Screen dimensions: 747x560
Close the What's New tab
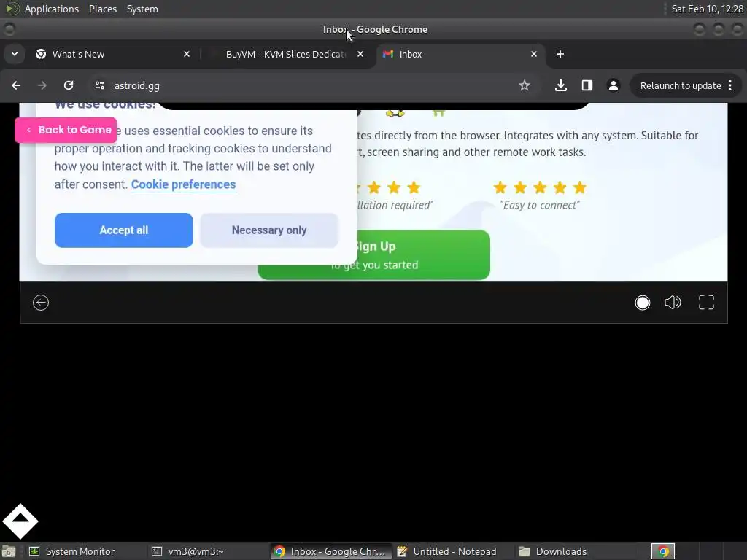[187, 54]
